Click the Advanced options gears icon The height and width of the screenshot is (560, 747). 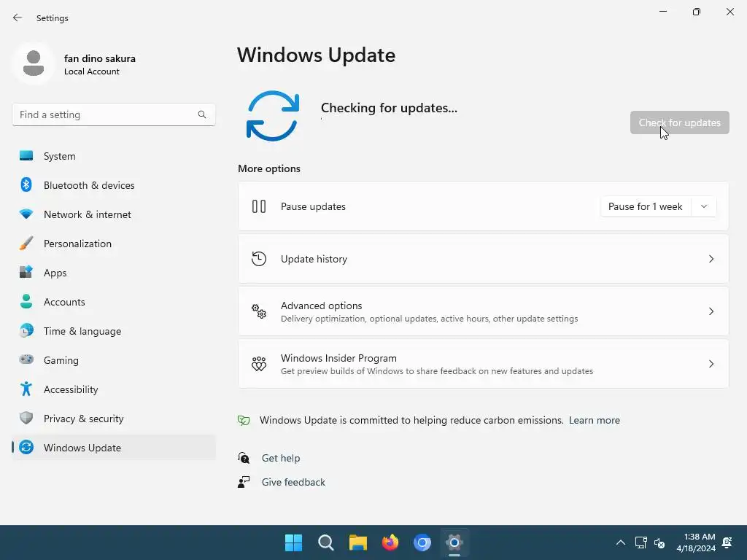coord(259,311)
